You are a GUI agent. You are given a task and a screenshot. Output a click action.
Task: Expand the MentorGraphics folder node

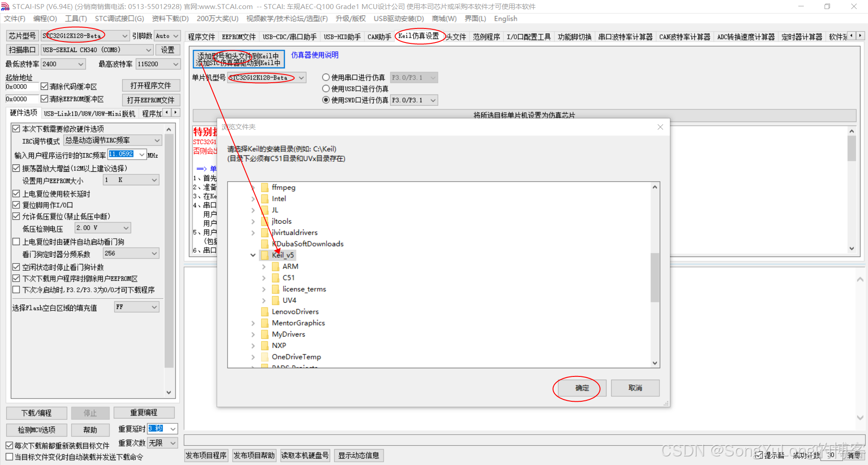coord(253,323)
